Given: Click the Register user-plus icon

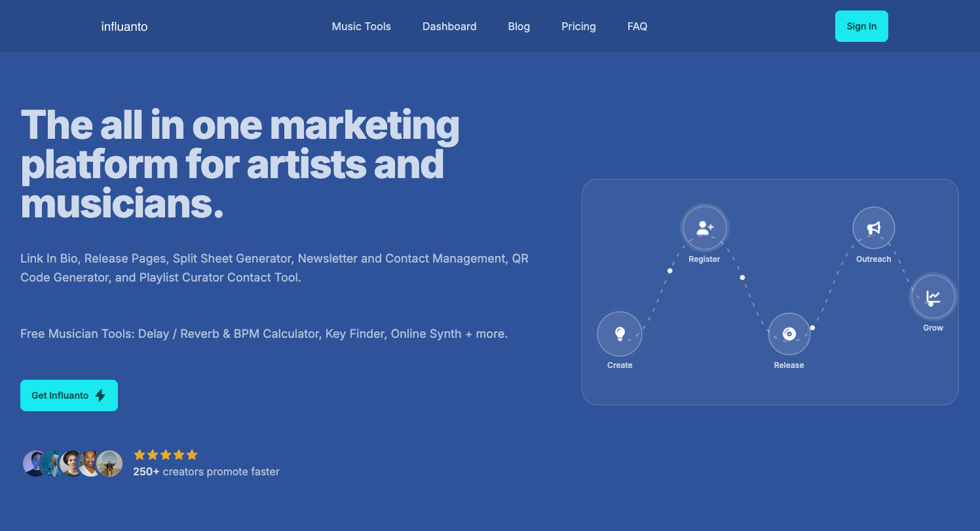Looking at the screenshot, I should tap(705, 228).
